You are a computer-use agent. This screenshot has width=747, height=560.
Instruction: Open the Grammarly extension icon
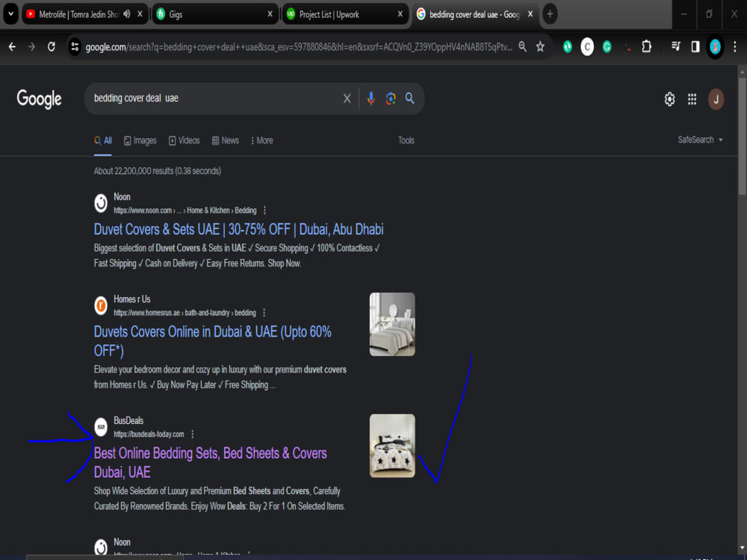click(607, 46)
